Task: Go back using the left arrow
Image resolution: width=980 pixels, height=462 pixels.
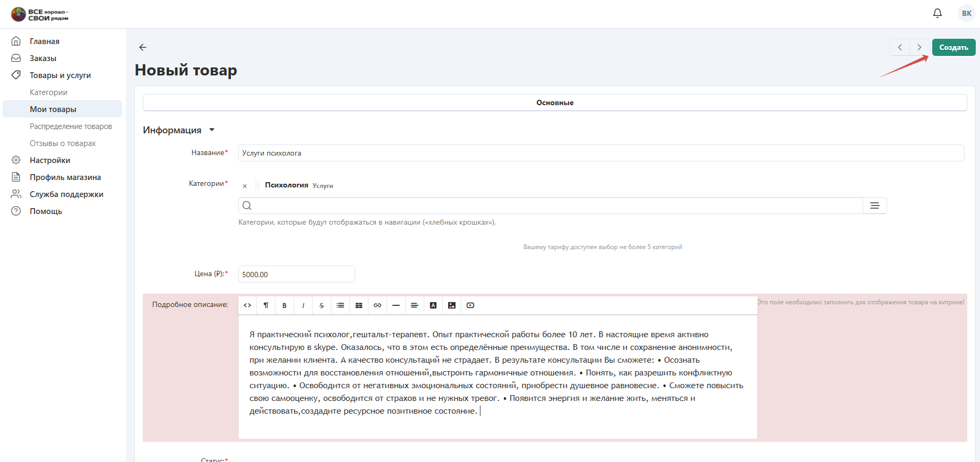Action: point(143,47)
